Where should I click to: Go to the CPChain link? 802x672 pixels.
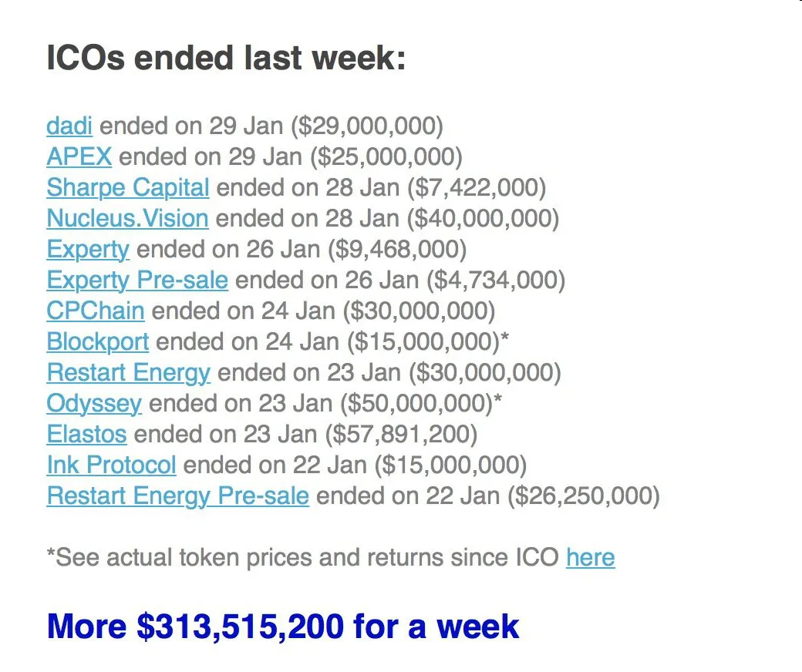[95, 311]
